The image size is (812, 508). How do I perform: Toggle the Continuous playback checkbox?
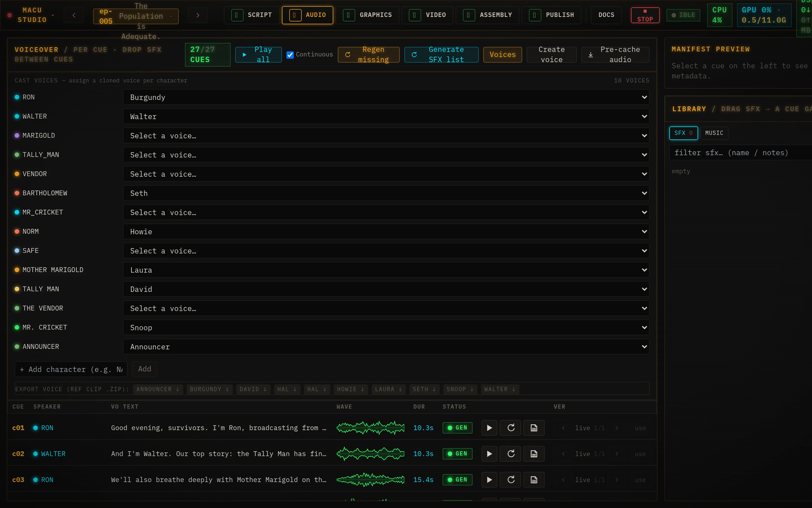[290, 54]
